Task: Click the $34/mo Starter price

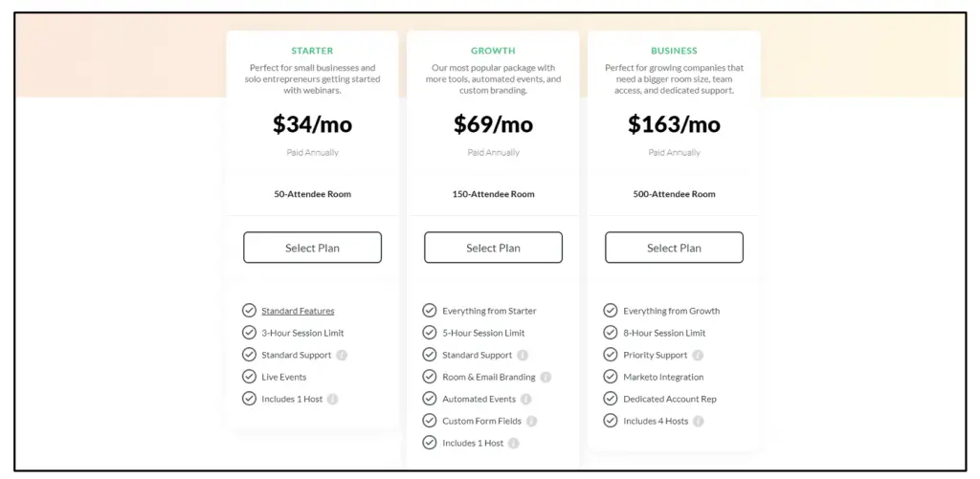Action: (312, 124)
